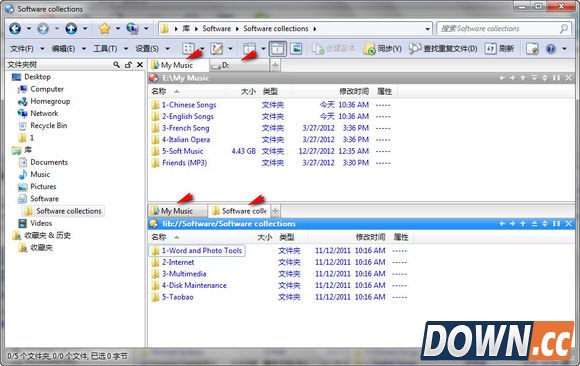Screen dimensions: 580x366
Task: Open the Back history dropdown arrow
Action: coord(28,28)
